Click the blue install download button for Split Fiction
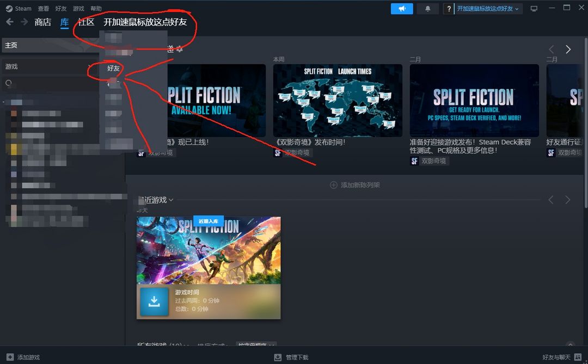This screenshot has width=588, height=364. click(x=154, y=301)
